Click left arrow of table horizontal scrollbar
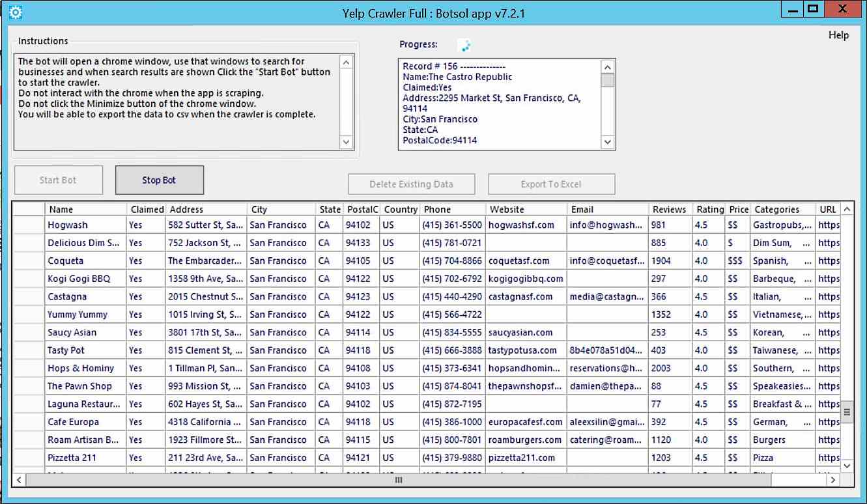Viewport: 867px width, 504px height. pyautogui.click(x=19, y=480)
